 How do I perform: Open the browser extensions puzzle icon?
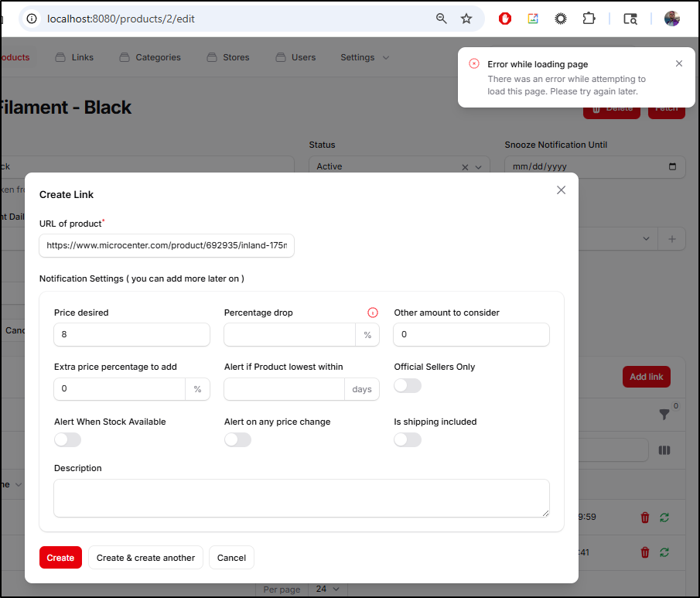(x=589, y=19)
